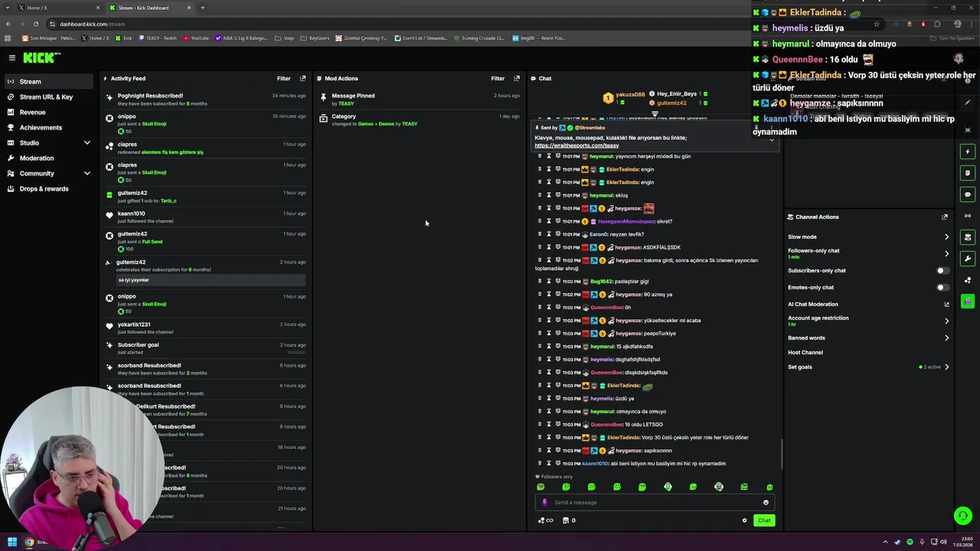
Task: Open Chrome from the Windows taskbar
Action: coord(30,542)
